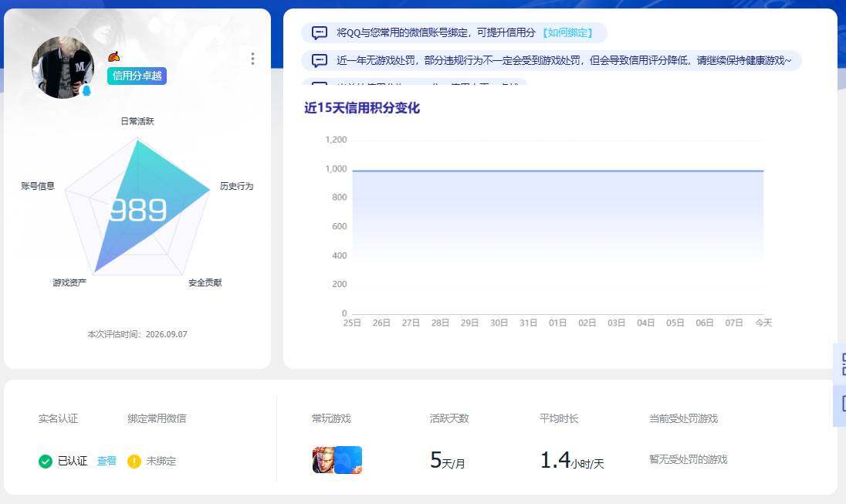Click the 26日 x-axis date
Image resolution: width=846 pixels, height=504 pixels.
[x=381, y=323]
